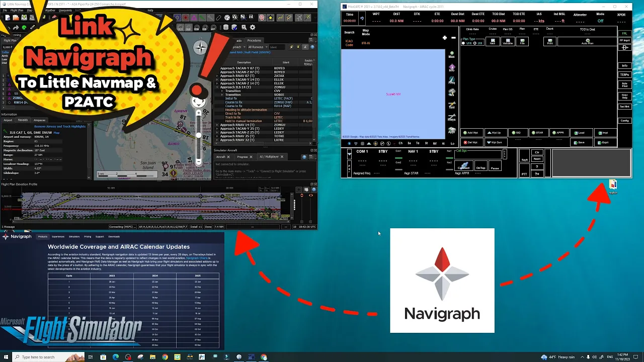The height and width of the screenshot is (362, 644).
Task: Open File Explorer from the taskbar
Action: [x=153, y=357]
